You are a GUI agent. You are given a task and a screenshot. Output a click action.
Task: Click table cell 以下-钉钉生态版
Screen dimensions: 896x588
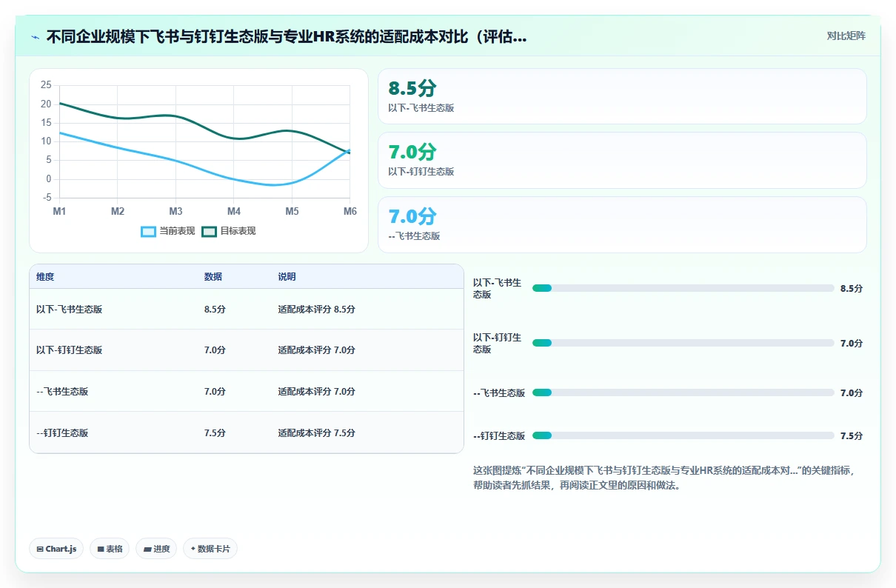[69, 350]
